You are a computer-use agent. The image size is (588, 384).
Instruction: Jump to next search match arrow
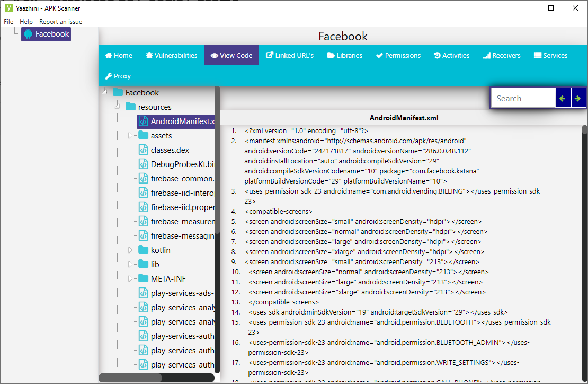[578, 98]
